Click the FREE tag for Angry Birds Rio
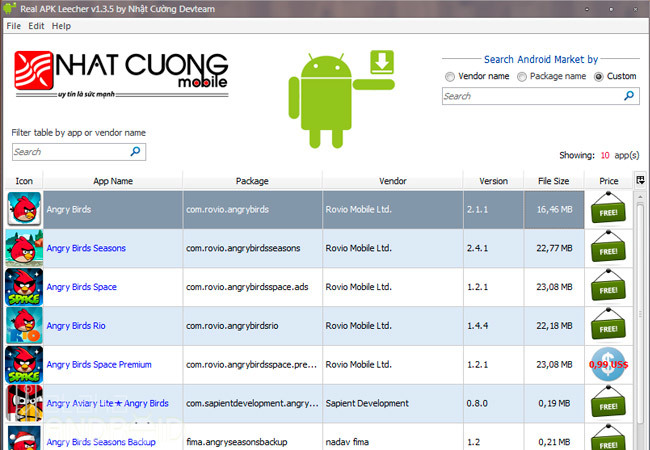Image resolution: width=650 pixels, height=450 pixels. point(608,324)
